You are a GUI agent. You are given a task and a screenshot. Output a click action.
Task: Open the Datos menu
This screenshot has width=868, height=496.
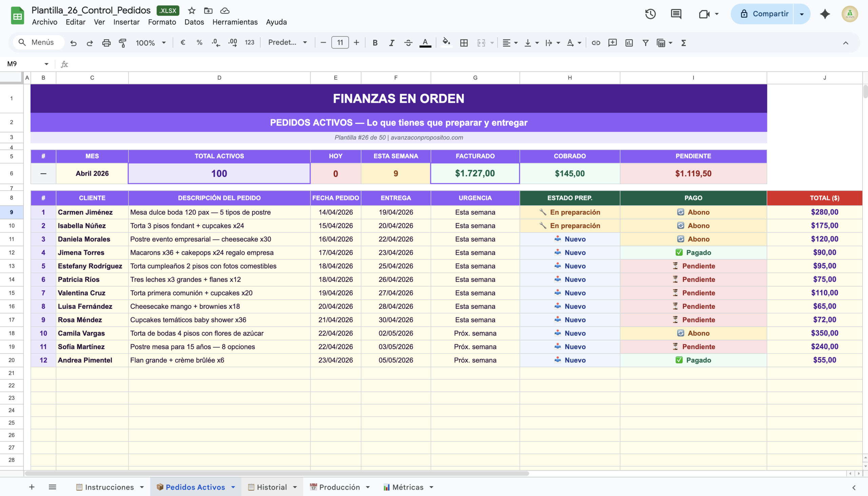click(194, 22)
